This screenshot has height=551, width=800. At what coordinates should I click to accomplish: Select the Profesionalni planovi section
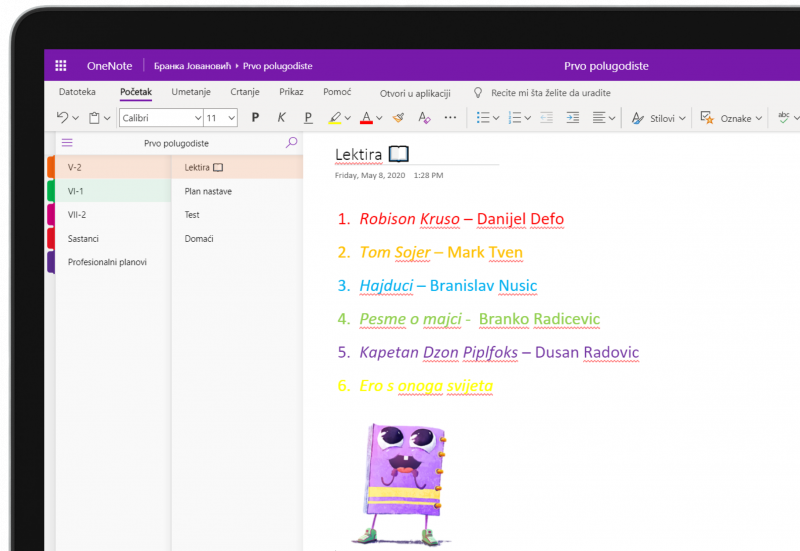[113, 262]
